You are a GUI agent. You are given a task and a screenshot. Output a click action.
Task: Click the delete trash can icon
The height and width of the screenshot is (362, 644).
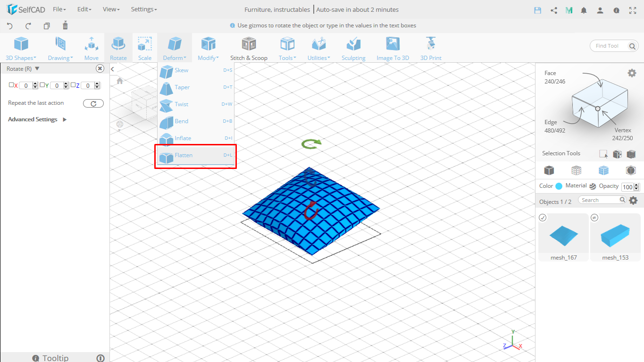(65, 25)
